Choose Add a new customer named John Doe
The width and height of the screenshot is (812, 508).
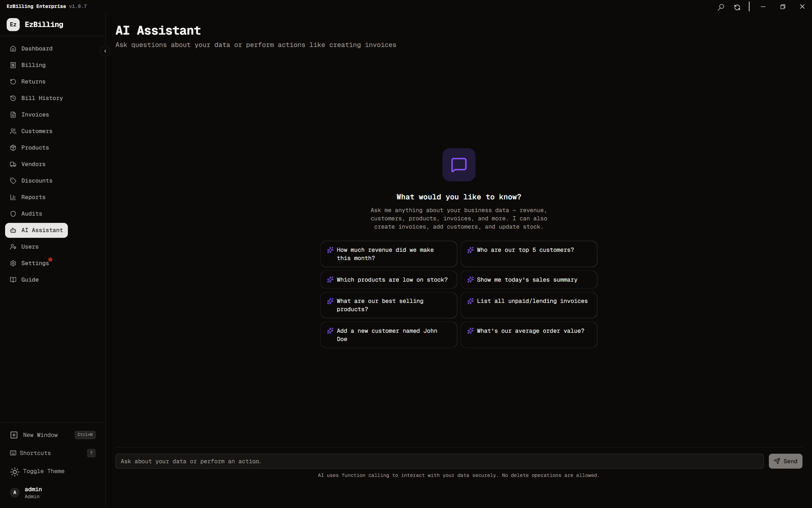point(389,335)
